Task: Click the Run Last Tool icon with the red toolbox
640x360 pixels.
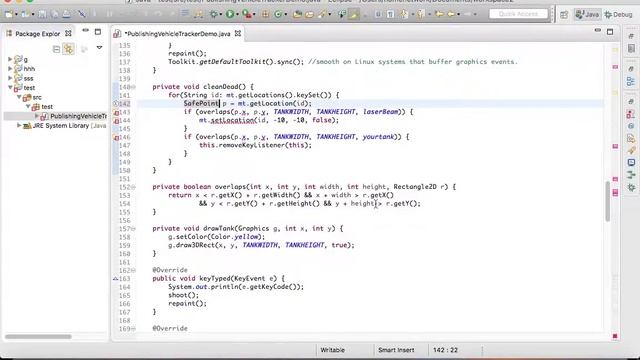Action: pos(247,15)
